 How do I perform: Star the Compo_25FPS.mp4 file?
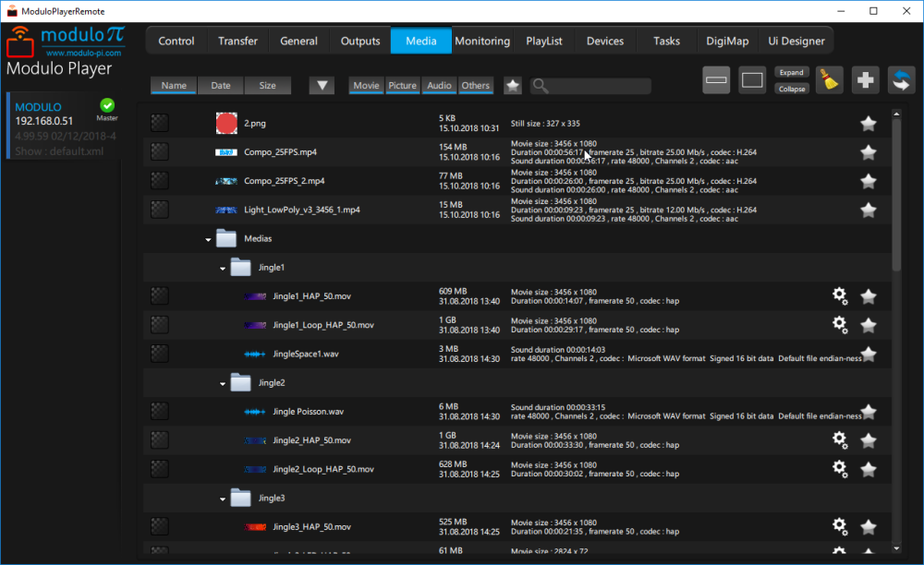[868, 152]
